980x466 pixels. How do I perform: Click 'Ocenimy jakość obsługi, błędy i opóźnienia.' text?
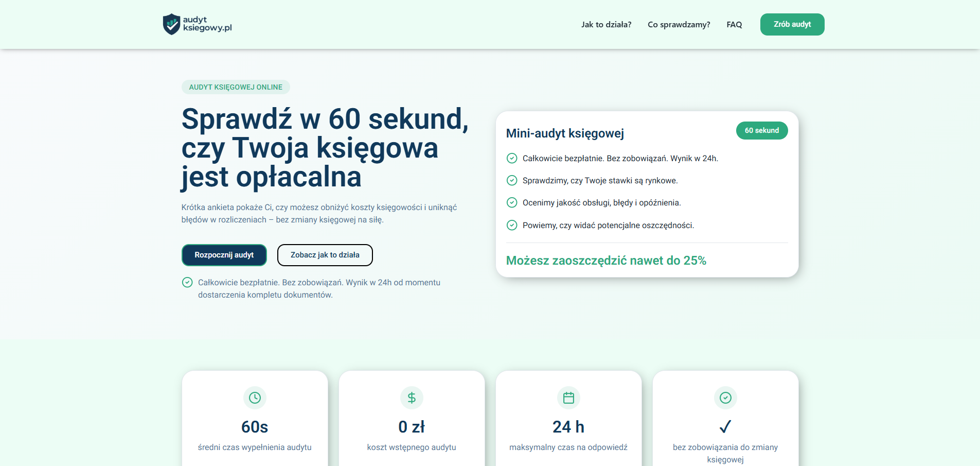(602, 203)
